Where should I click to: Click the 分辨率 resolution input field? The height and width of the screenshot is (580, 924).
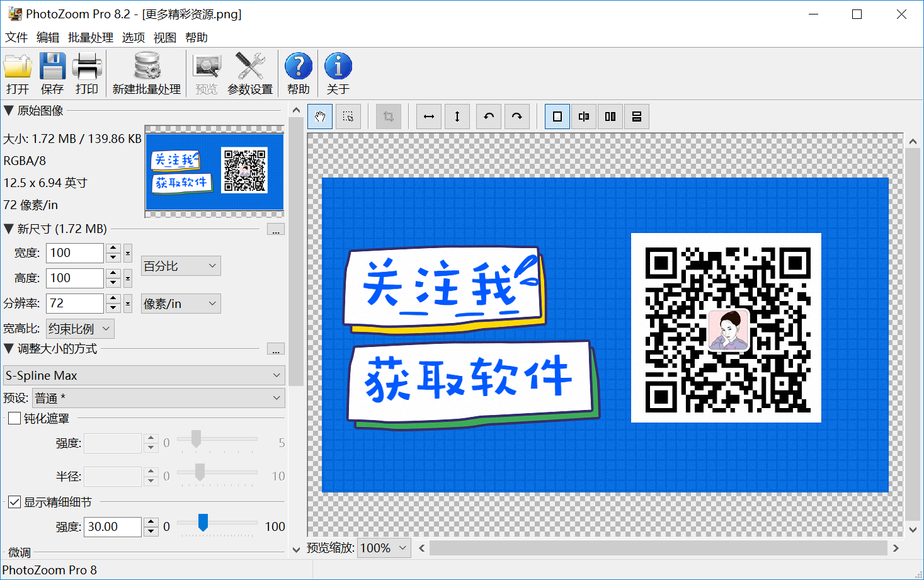point(75,304)
